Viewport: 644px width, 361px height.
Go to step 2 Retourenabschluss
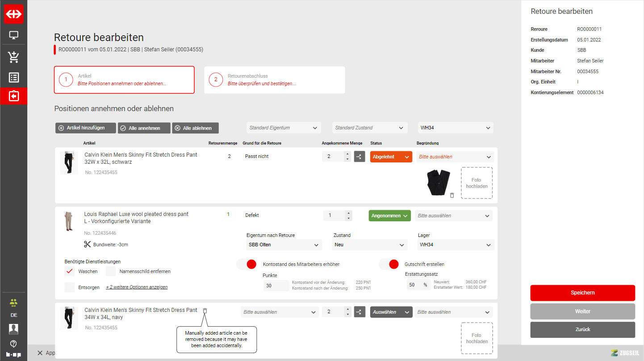(x=274, y=80)
